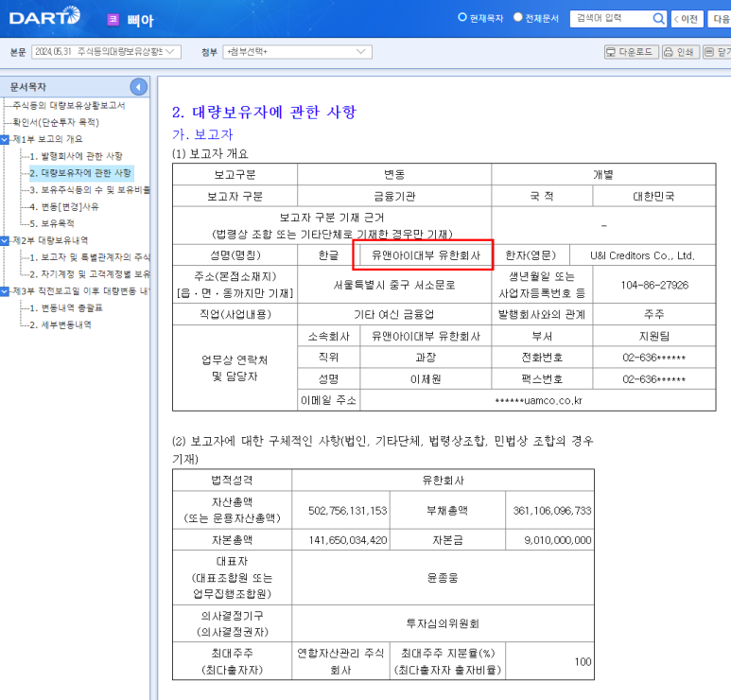Screen dimensions: 731x700
Task: Click the name cell 유앤아이대부 유한회사 next to 한글
Action: [426, 255]
